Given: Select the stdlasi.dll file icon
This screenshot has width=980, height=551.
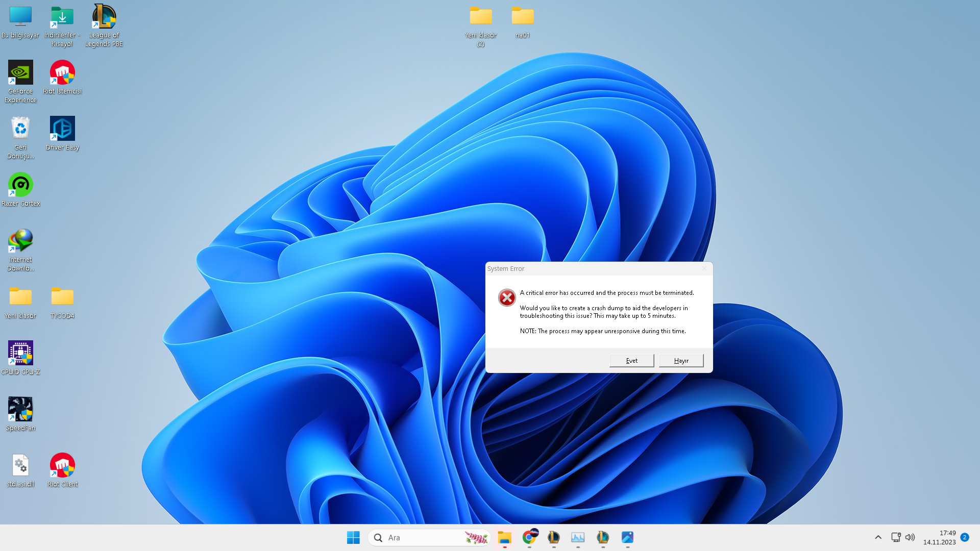Looking at the screenshot, I should 20,470.
